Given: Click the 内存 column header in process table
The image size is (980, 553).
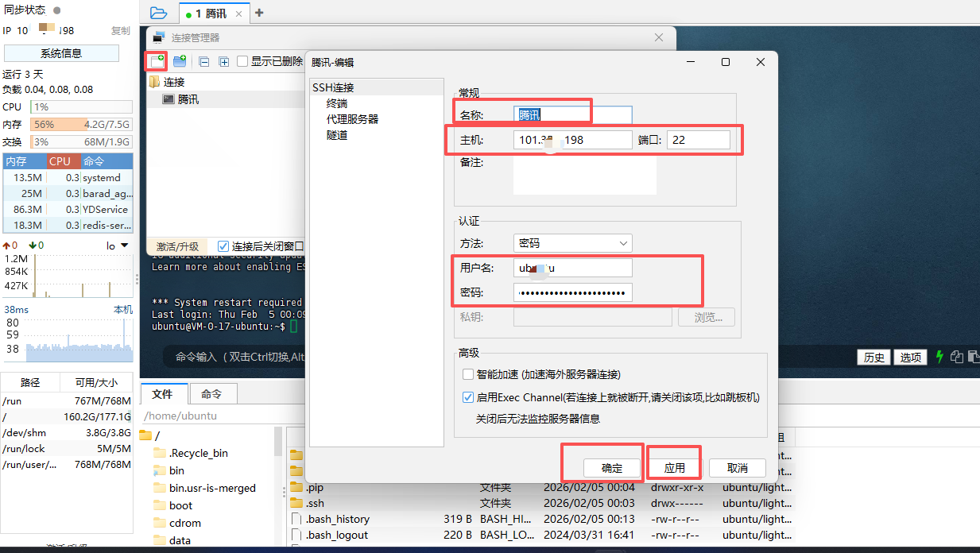Looking at the screenshot, I should pyautogui.click(x=25, y=160).
